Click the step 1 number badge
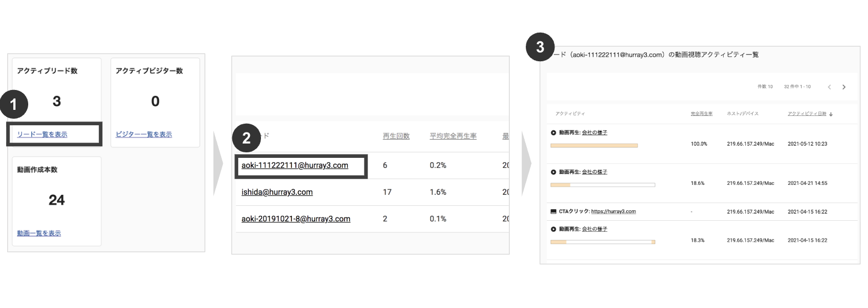 [x=14, y=104]
